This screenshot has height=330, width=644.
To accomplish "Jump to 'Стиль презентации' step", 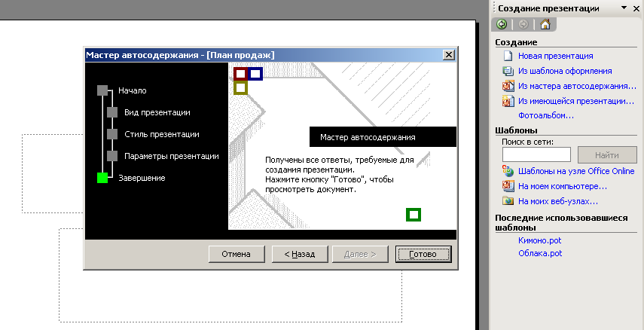I will coord(162,134).
